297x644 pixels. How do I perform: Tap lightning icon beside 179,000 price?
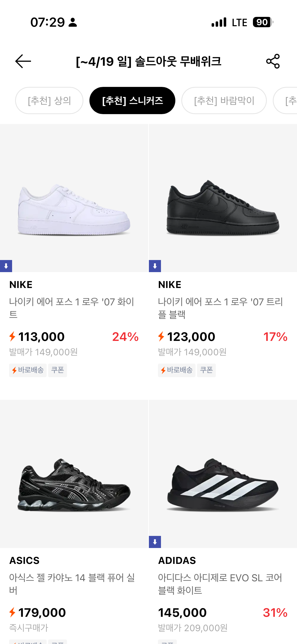[x=12, y=612]
